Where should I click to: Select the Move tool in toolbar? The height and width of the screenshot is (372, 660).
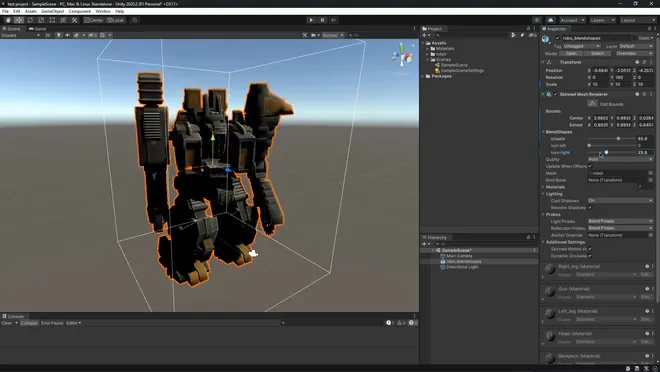[19, 20]
